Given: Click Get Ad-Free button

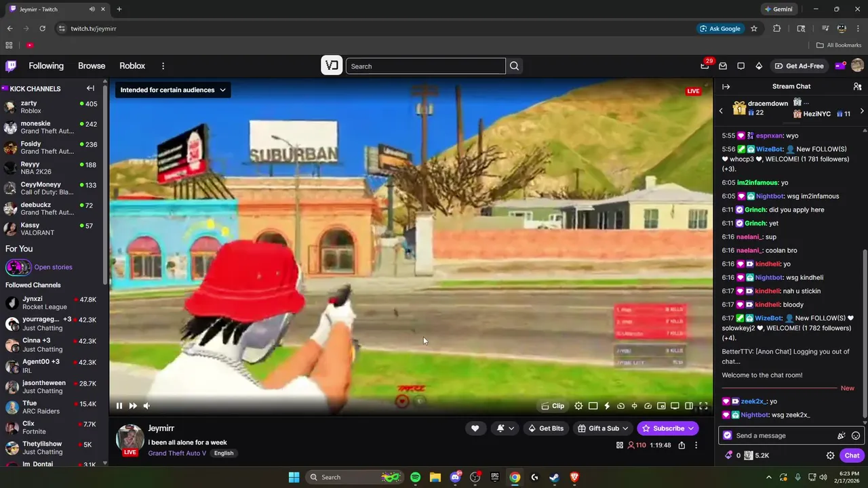Looking at the screenshot, I should coord(799,66).
